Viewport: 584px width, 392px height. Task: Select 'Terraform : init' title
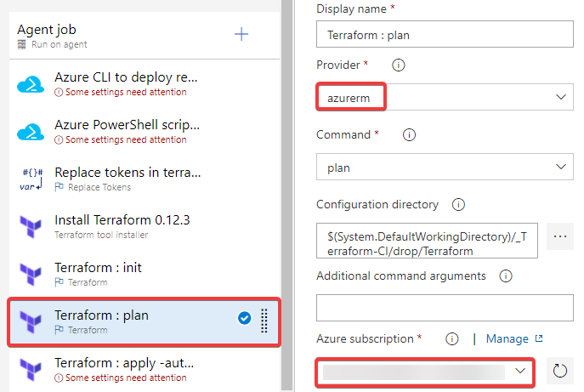pyautogui.click(x=98, y=268)
